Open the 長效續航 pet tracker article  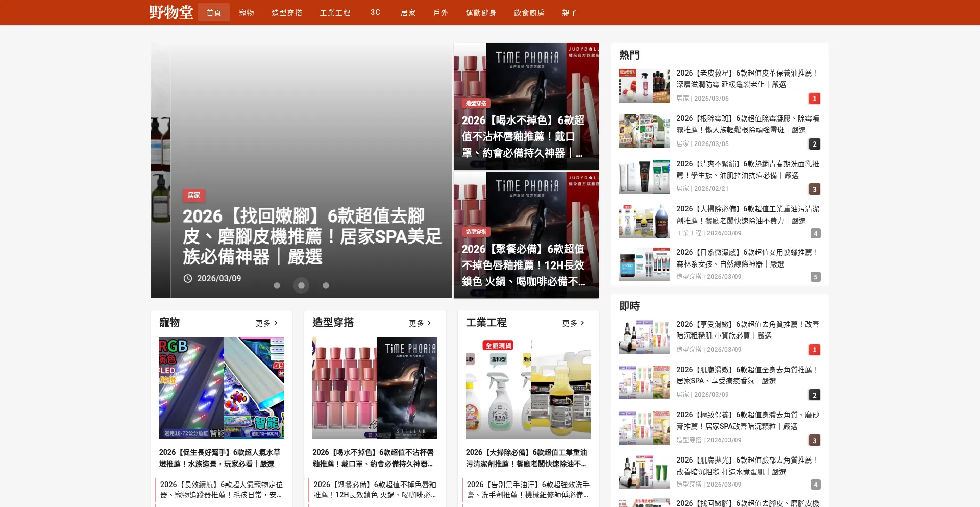(x=222, y=490)
